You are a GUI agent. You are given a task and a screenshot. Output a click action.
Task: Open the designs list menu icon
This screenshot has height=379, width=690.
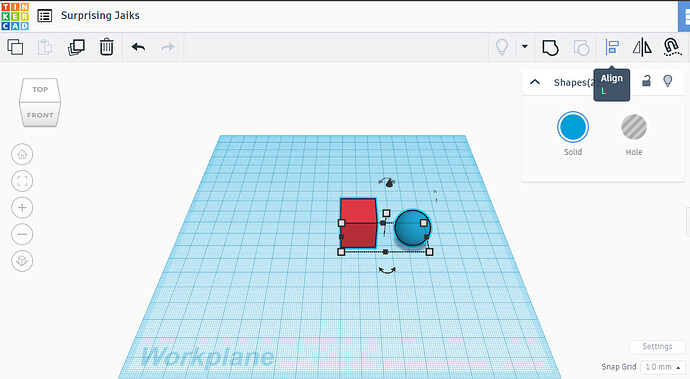pos(45,16)
